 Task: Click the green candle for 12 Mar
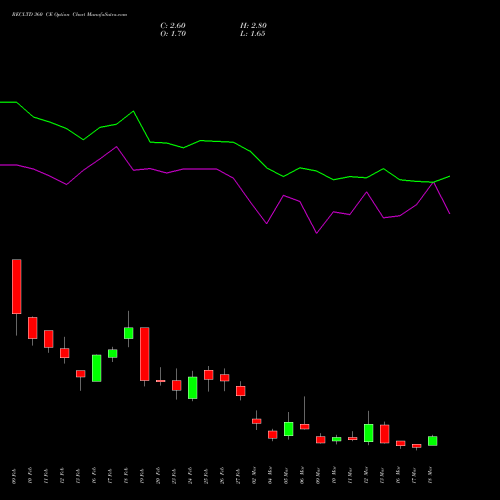tap(369, 433)
